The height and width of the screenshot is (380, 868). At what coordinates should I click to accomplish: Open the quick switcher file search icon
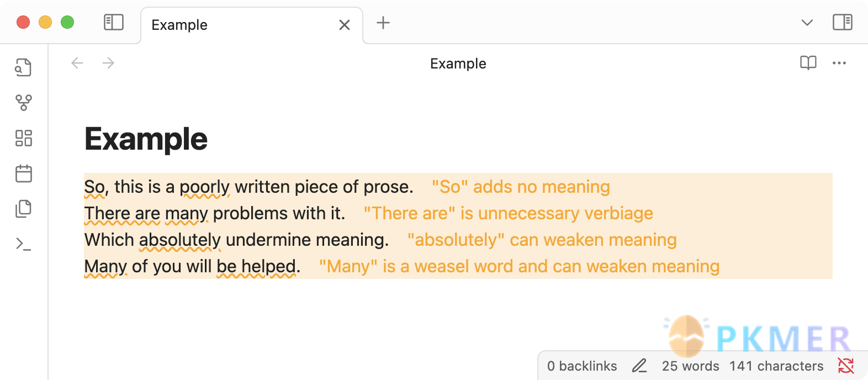[x=23, y=67]
